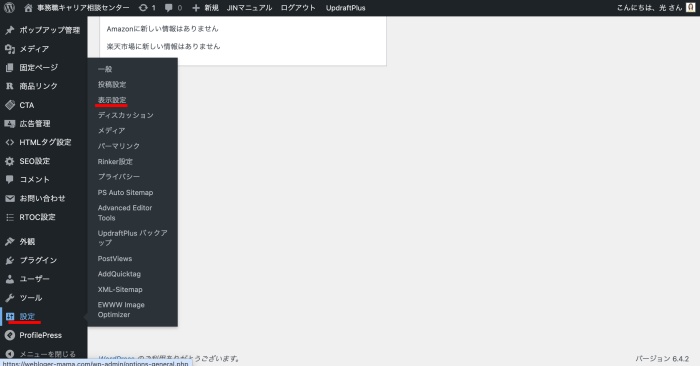The height and width of the screenshot is (366, 700).
Task: Open the 新規 add-new dropdown
Action: pyautogui.click(x=205, y=8)
